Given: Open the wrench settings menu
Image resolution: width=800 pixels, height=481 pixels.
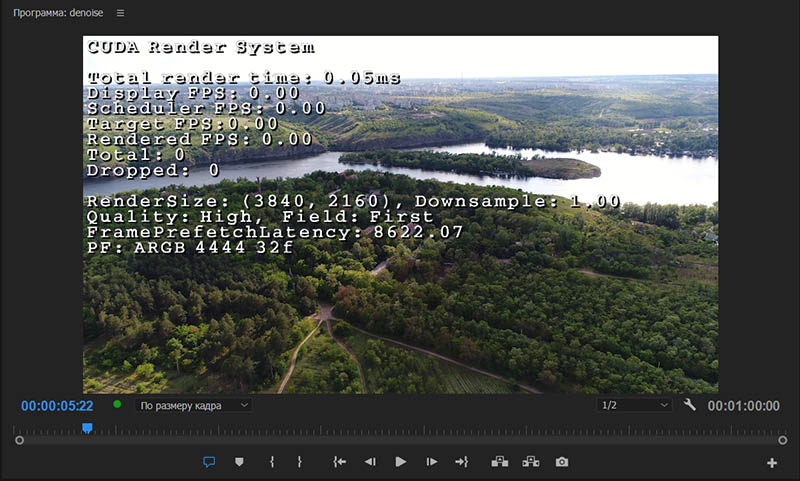Looking at the screenshot, I should coord(689,405).
